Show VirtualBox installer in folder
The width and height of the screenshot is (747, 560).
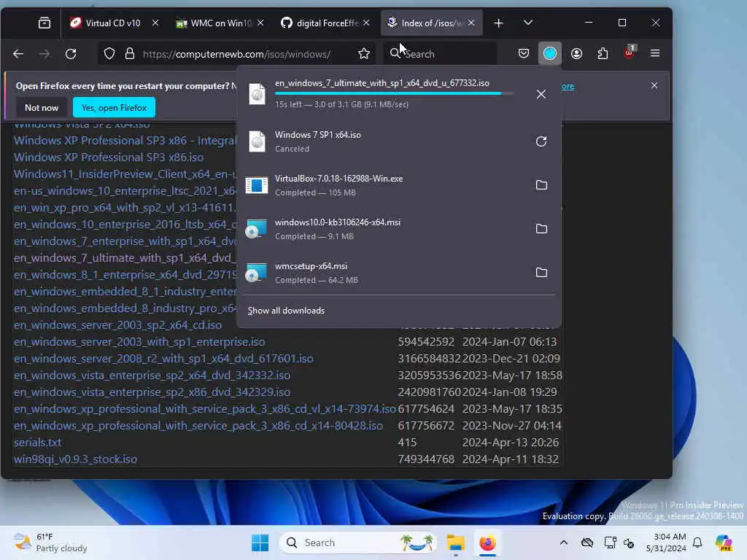pos(541,185)
